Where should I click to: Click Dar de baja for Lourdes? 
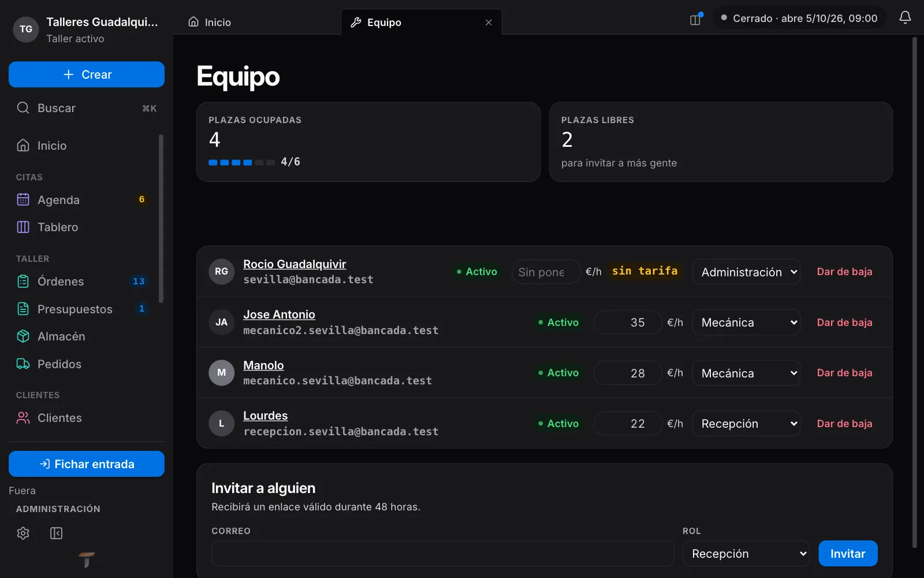844,424
